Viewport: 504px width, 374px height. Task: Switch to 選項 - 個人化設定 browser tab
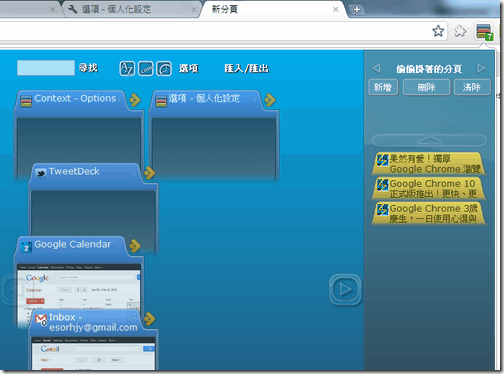132,9
